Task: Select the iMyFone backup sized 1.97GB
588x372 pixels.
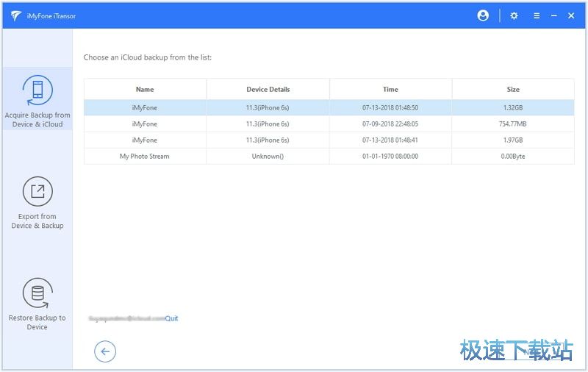Action: (329, 140)
